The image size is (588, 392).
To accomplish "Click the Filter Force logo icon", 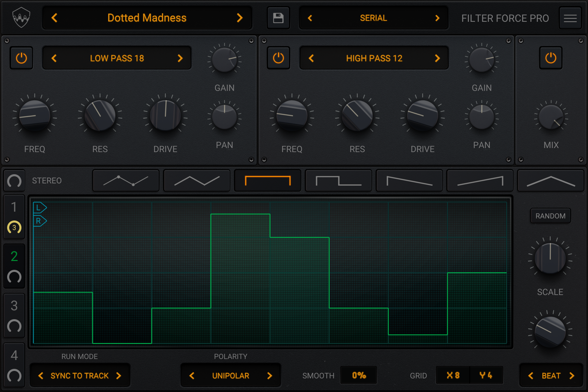I will pyautogui.click(x=21, y=18).
